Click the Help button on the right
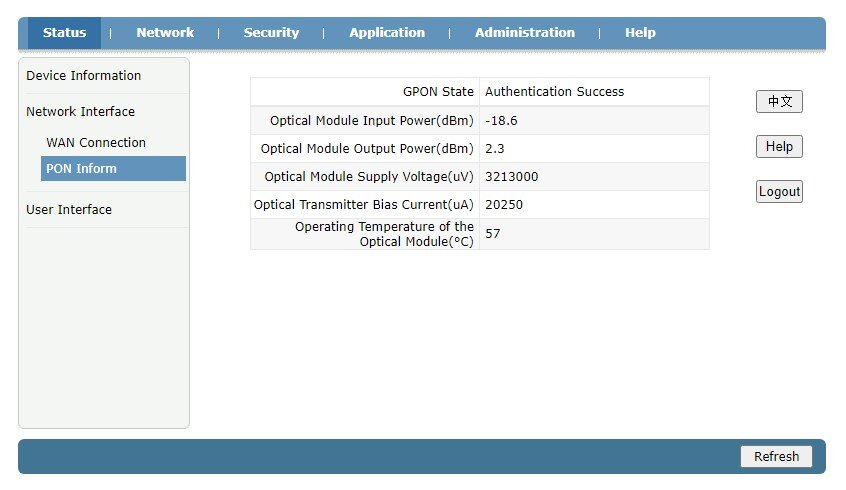 [779, 147]
